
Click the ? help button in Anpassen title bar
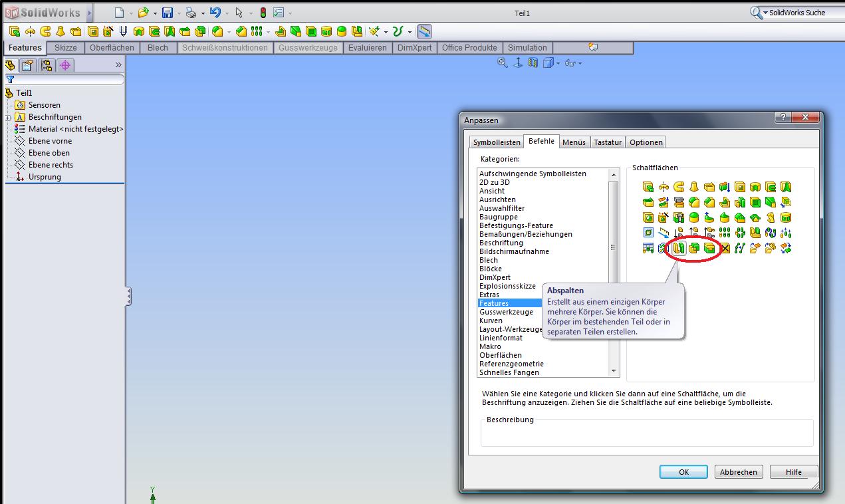783,117
